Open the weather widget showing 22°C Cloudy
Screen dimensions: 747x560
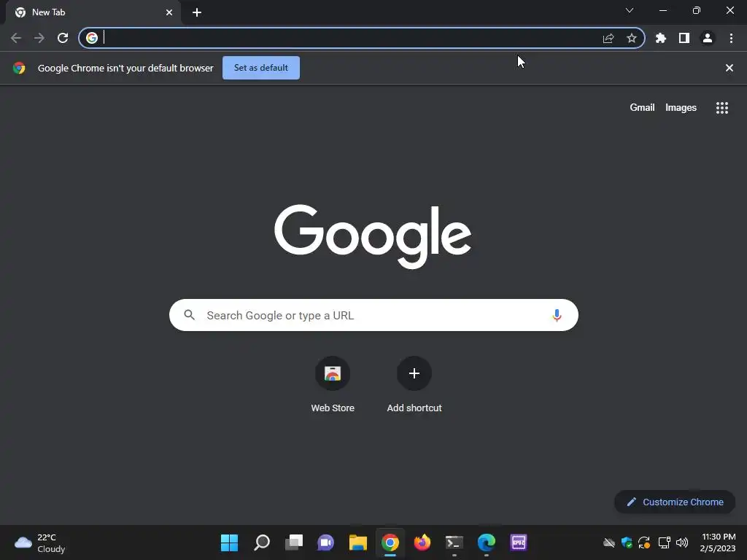[40, 542]
